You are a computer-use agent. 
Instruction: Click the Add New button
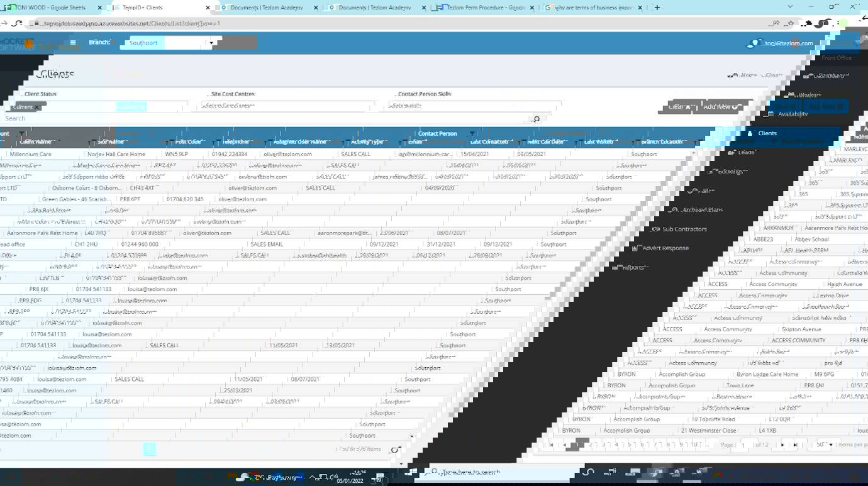(x=720, y=107)
